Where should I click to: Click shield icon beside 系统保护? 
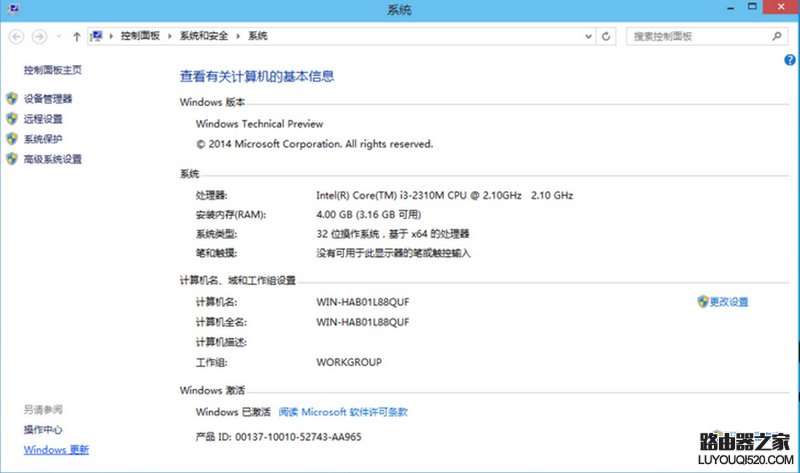12,138
